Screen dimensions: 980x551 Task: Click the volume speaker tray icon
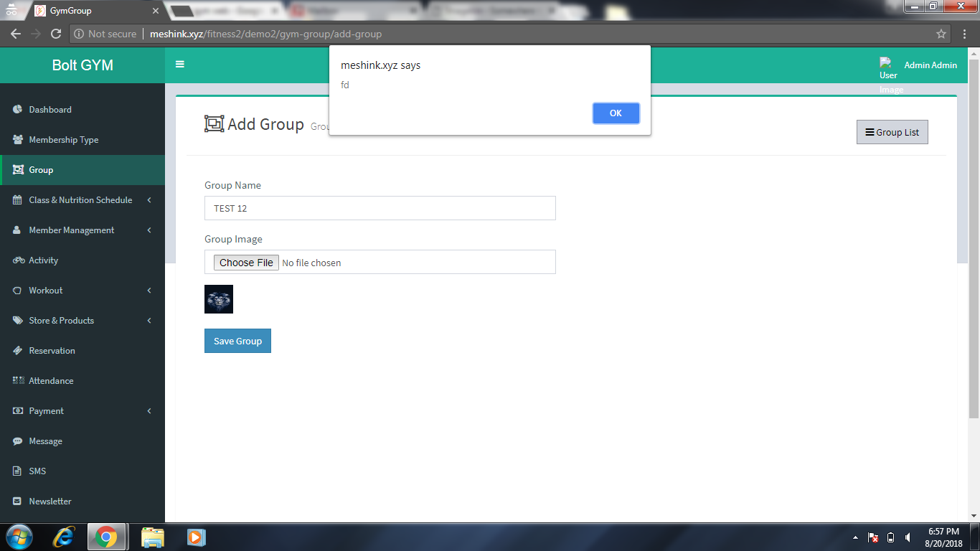pyautogui.click(x=908, y=537)
